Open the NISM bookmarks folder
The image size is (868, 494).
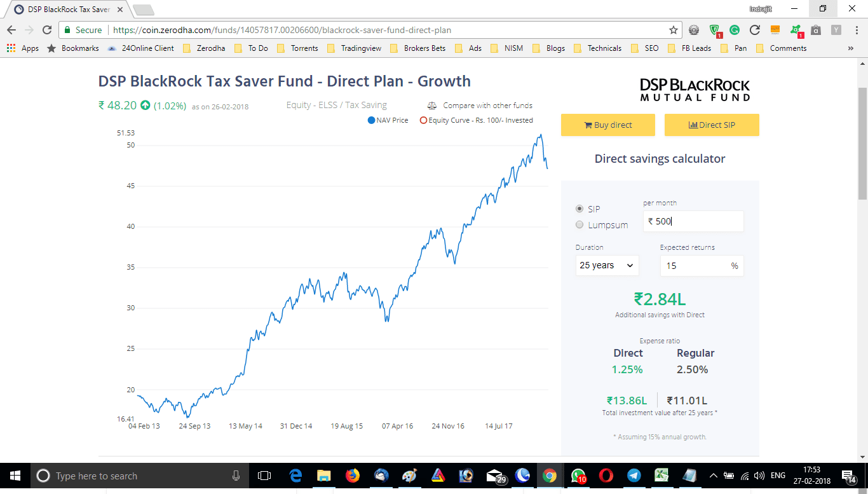[506, 48]
